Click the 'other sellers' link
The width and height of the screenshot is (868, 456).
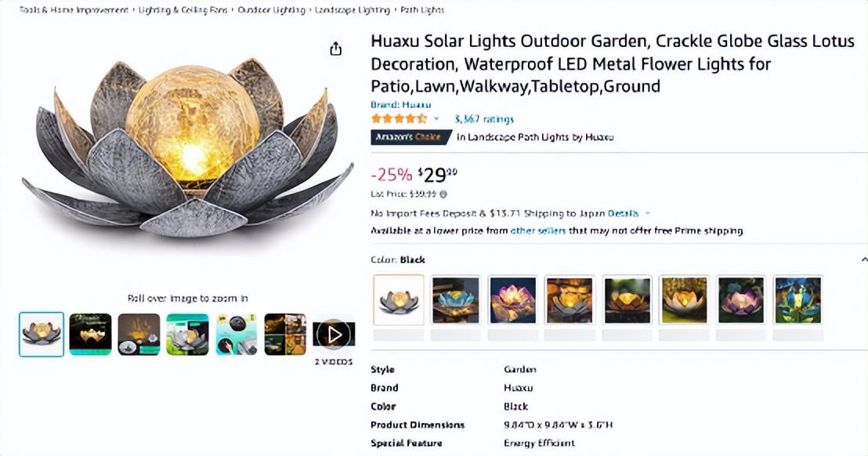[x=537, y=231]
